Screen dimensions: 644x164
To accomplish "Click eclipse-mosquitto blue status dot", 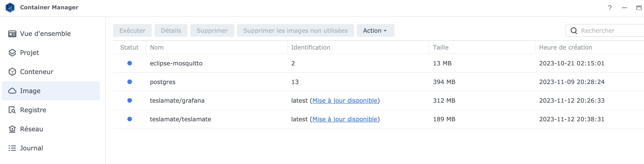I will point(129,63).
